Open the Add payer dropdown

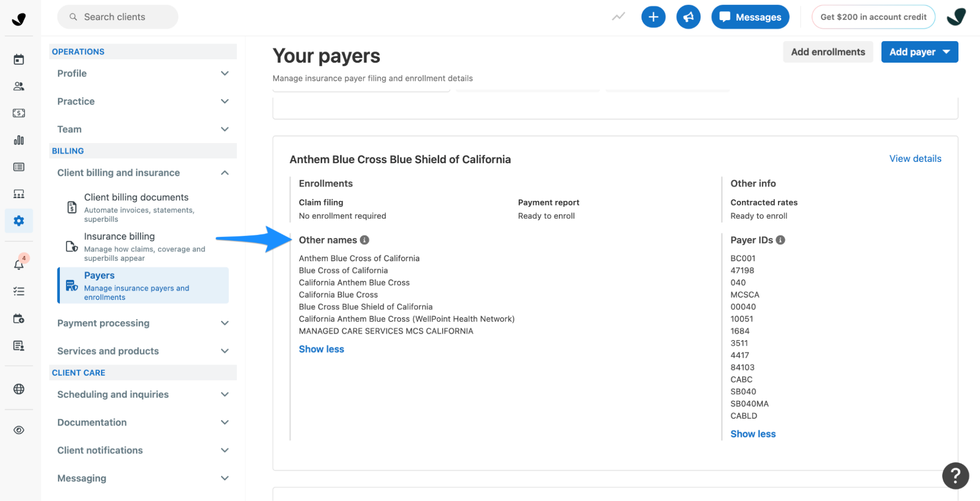(x=919, y=52)
